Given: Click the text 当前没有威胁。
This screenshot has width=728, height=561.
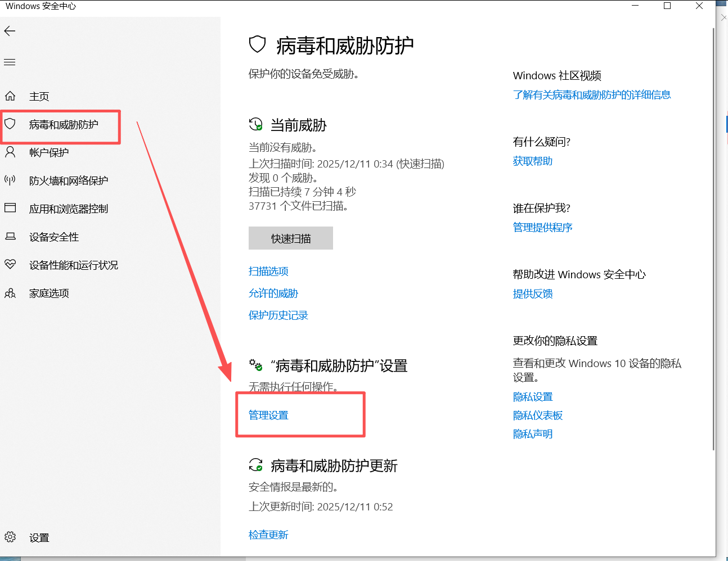Looking at the screenshot, I should coord(283,147).
